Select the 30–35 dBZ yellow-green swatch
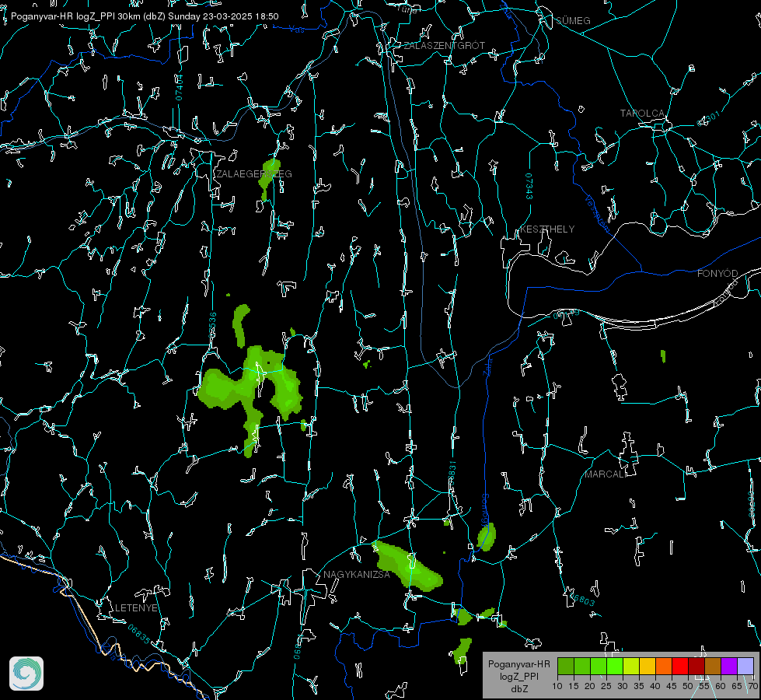 coord(631,666)
